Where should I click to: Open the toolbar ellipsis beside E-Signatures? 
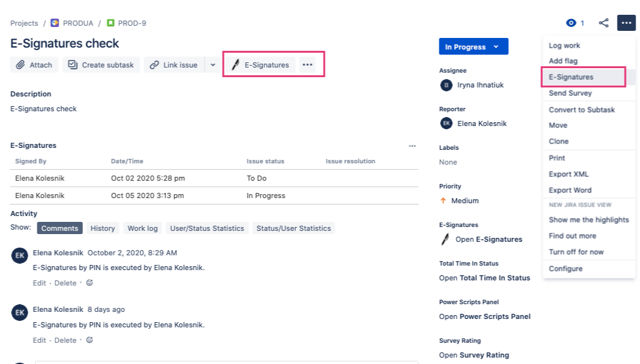point(307,65)
